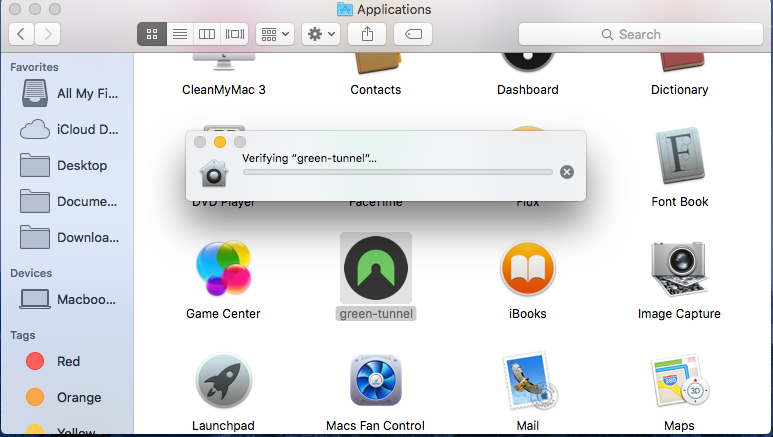Select the Image Capture app icon

point(679,268)
